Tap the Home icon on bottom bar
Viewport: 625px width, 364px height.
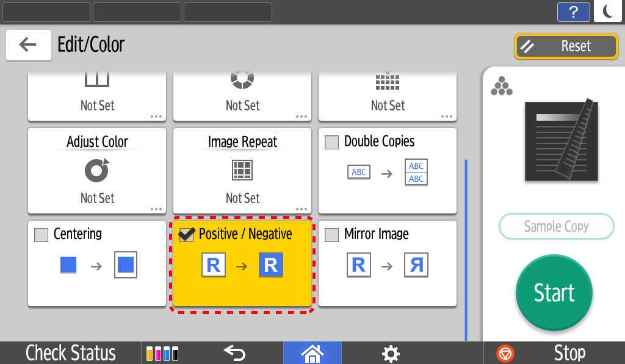pyautogui.click(x=312, y=353)
